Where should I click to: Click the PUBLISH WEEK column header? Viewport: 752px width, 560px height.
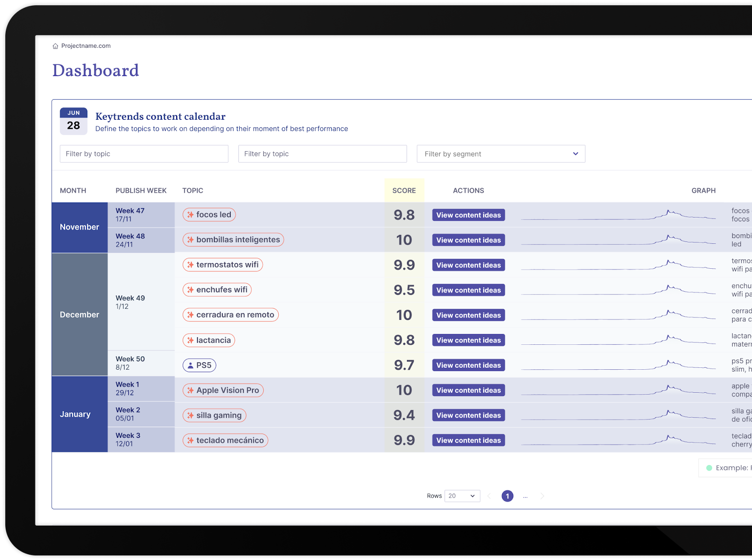pyautogui.click(x=141, y=191)
